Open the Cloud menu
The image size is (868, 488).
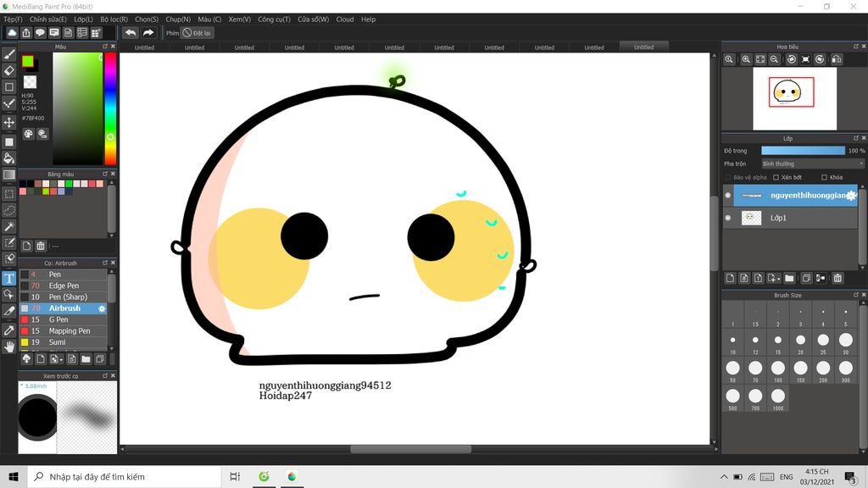coord(345,19)
